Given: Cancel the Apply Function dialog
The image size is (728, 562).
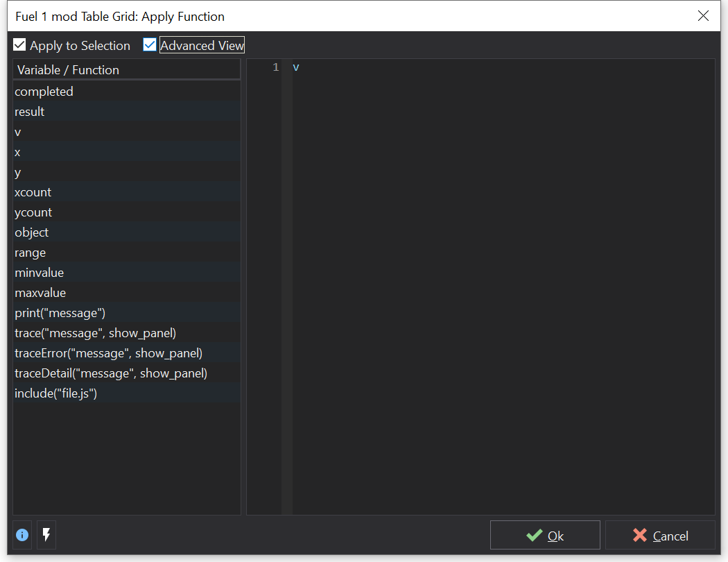Looking at the screenshot, I should (659, 535).
